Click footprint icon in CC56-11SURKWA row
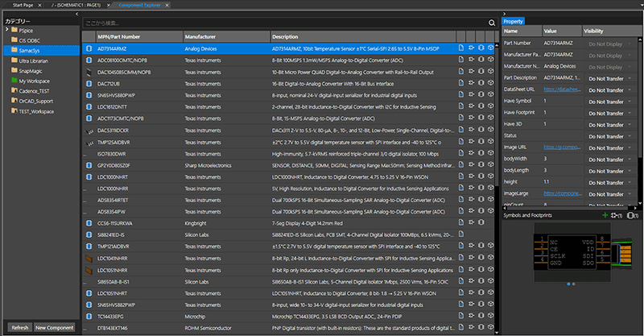Image resolution: width=644 pixels, height=336 pixels. point(481,222)
